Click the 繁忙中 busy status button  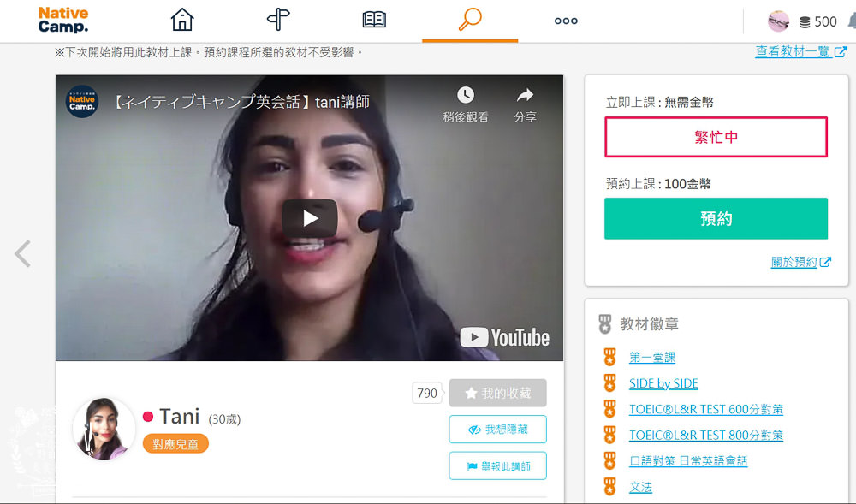pyautogui.click(x=716, y=137)
